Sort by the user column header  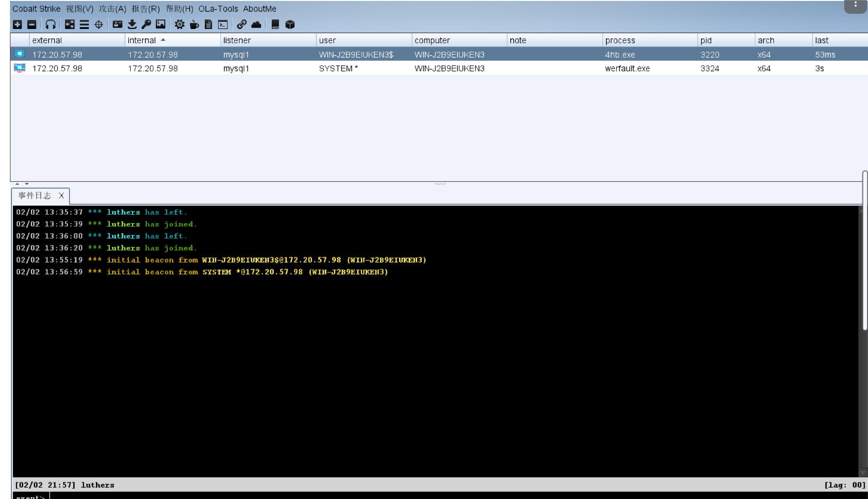[x=364, y=40]
